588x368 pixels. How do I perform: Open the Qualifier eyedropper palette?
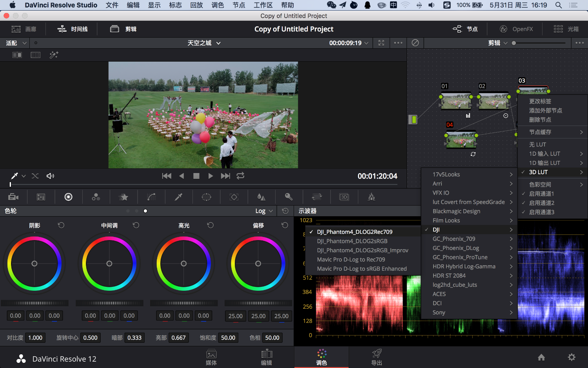click(179, 197)
